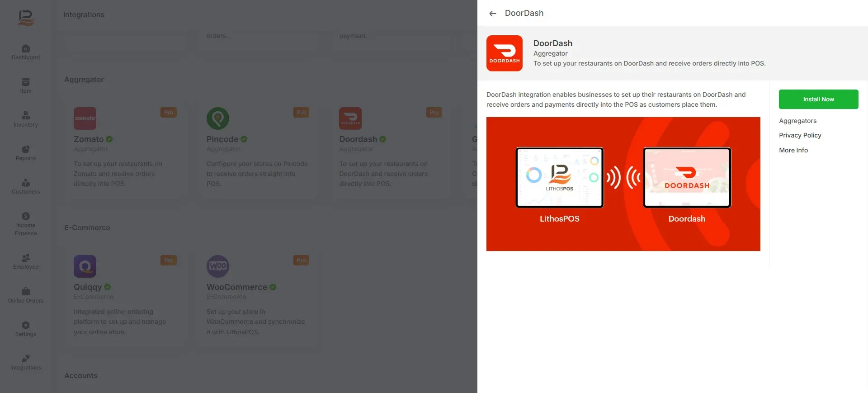Open Item section in sidebar

(x=26, y=85)
